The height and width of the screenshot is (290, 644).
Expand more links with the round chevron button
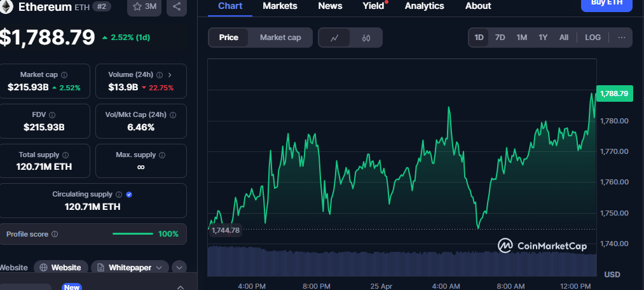pos(179,268)
